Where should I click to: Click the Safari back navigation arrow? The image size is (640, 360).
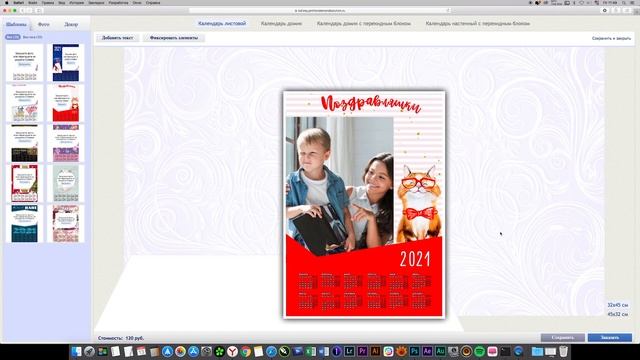(22, 10)
